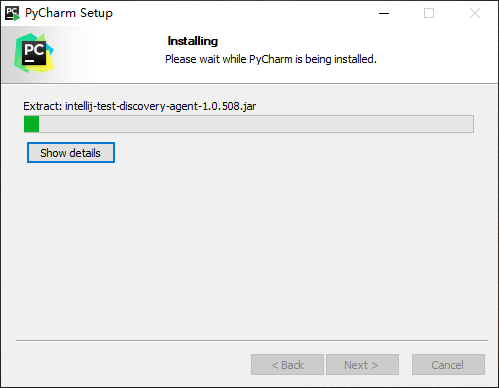Click the unfilled gray part of progress bar
This screenshot has height=388, width=499.
256,124
